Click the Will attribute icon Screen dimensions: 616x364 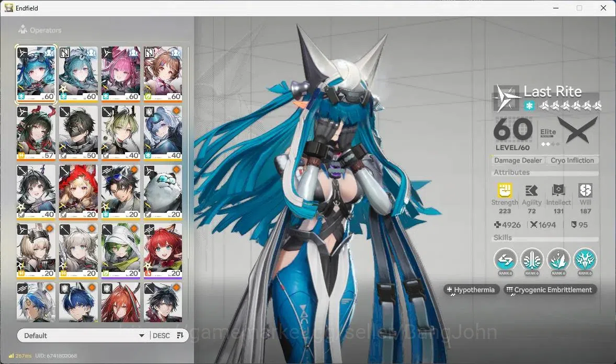585,190
